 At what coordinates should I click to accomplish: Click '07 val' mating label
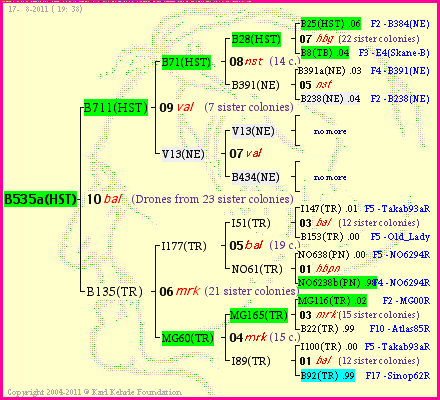point(245,153)
